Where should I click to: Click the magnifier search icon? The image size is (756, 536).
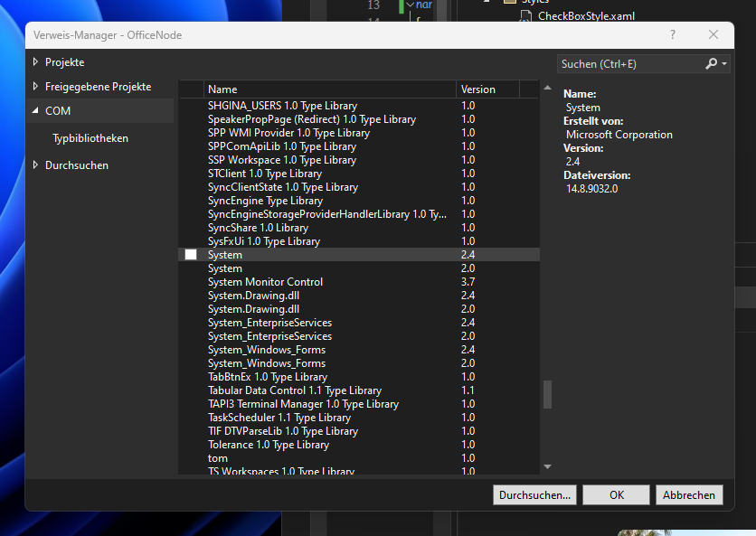pyautogui.click(x=711, y=63)
